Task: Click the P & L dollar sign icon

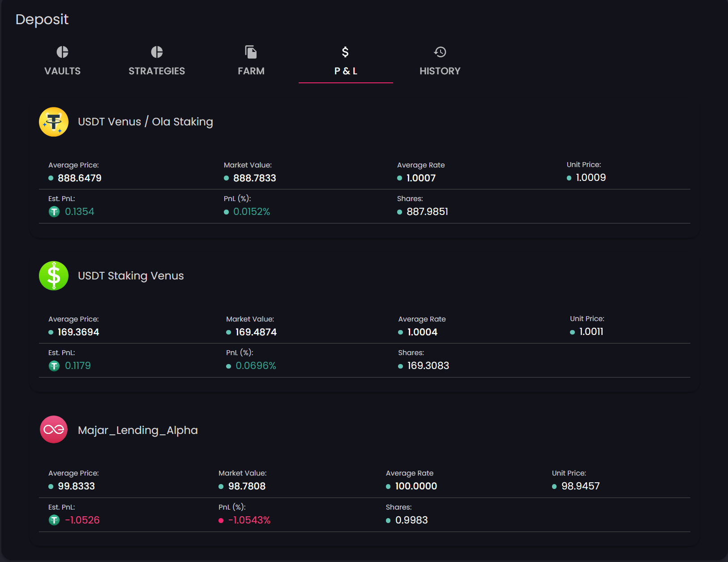Action: pyautogui.click(x=345, y=52)
